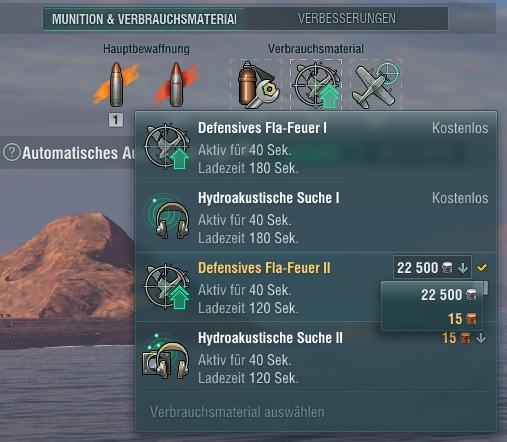507x442 pixels.
Task: Choose the Hydroakustische Suche I headphones icon
Action: (x=167, y=218)
